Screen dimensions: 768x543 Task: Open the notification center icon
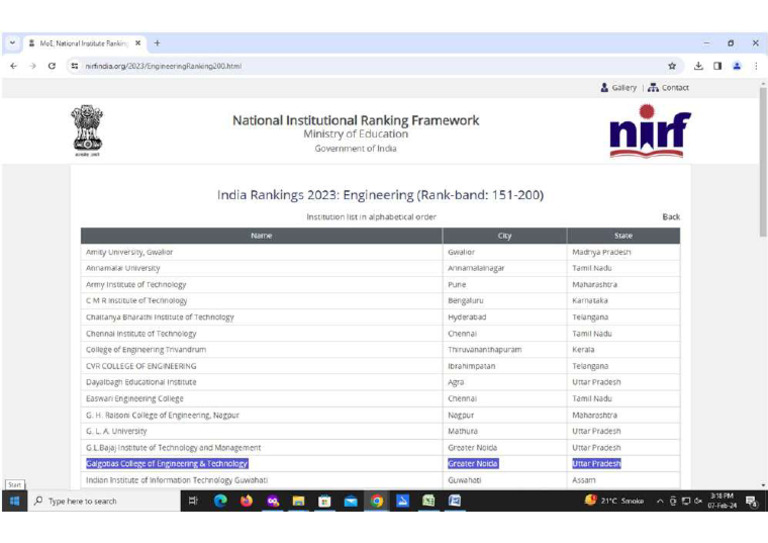point(751,501)
